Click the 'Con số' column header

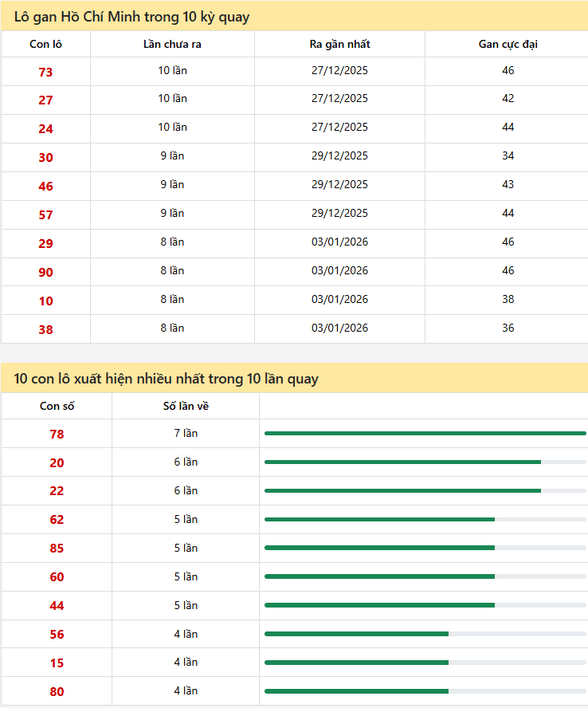[57, 406]
